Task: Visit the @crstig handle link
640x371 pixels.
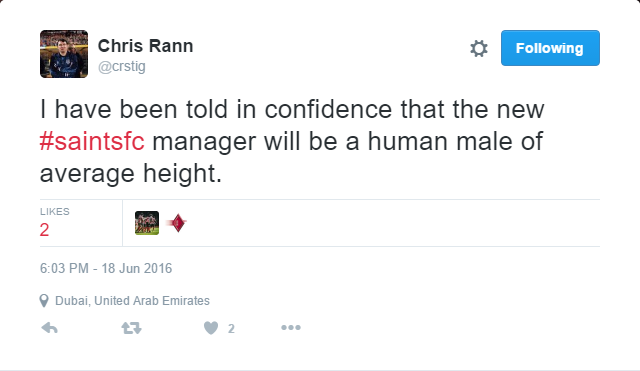Action: [122, 67]
